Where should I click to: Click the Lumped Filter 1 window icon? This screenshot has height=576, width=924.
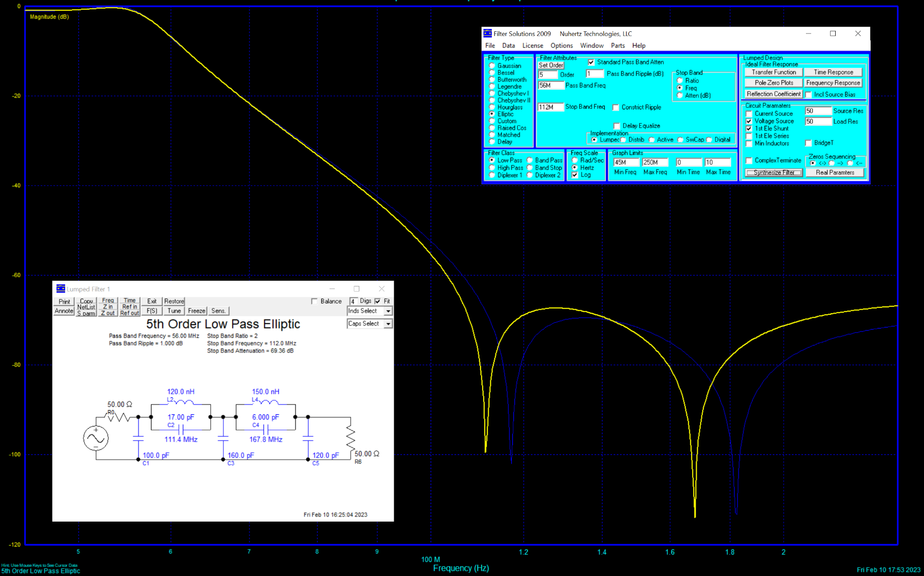pos(61,289)
